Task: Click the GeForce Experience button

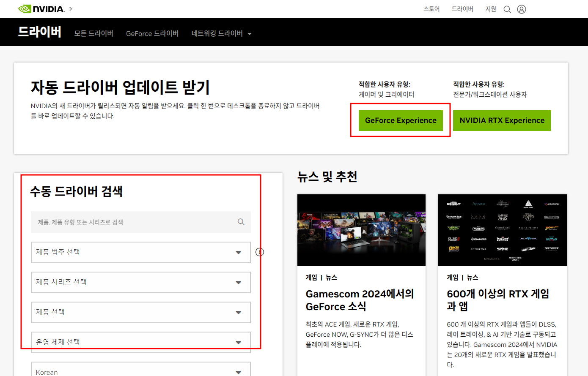Action: click(400, 120)
